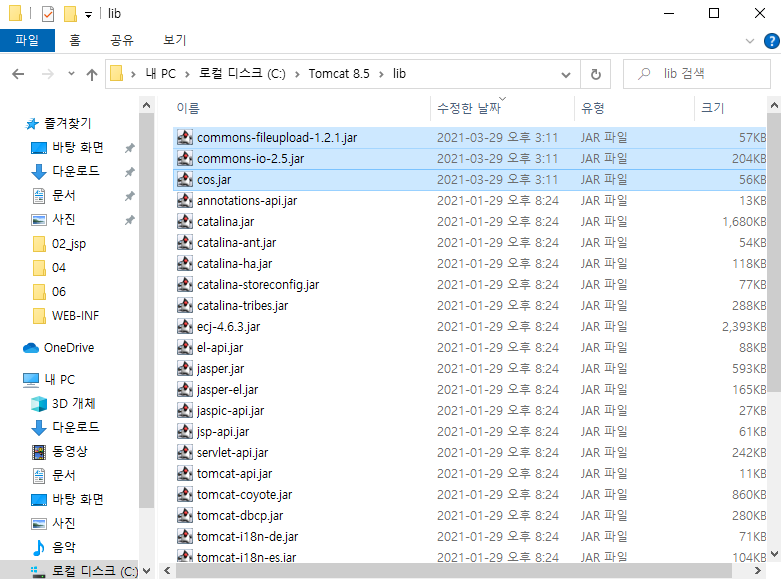Click the file list scroll-right arrow
Viewport: 781px width, 579px height.
pos(758,571)
